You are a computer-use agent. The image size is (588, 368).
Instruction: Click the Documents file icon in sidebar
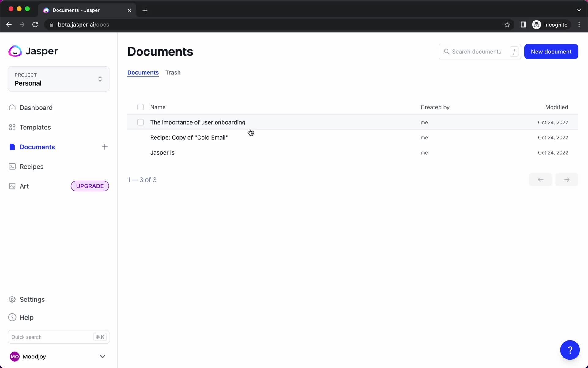point(12,147)
